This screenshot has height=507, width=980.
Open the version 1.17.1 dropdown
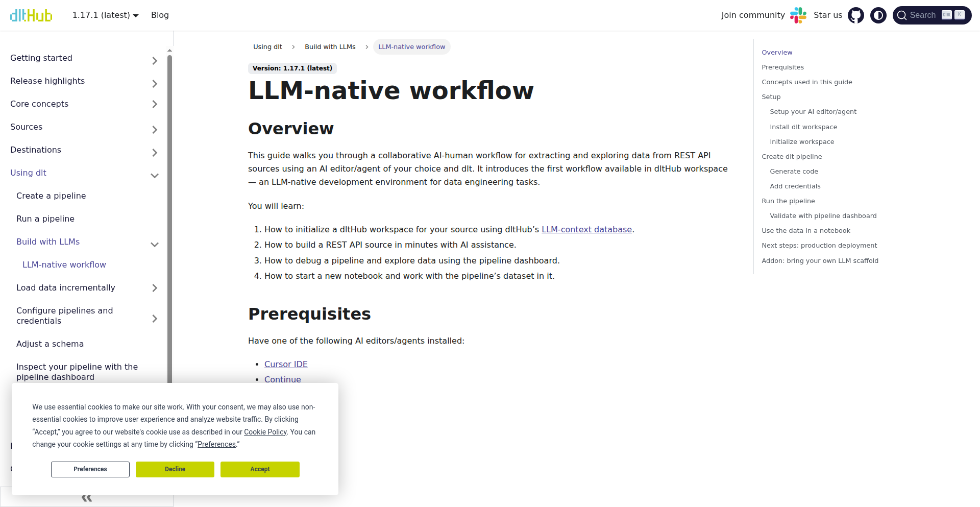(106, 15)
